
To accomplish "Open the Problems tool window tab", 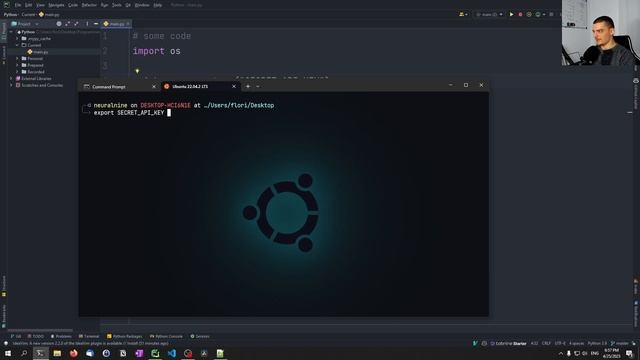I will [x=61, y=336].
